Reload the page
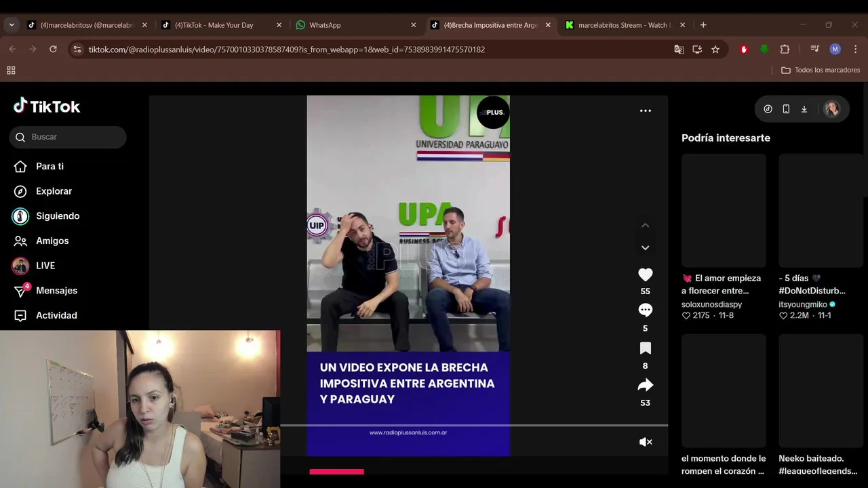 [x=53, y=49]
